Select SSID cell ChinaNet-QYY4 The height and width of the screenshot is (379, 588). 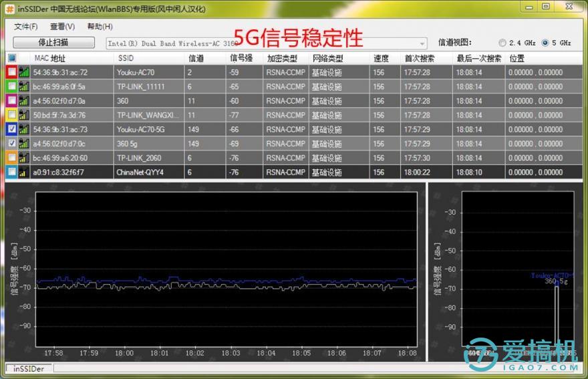click(140, 172)
